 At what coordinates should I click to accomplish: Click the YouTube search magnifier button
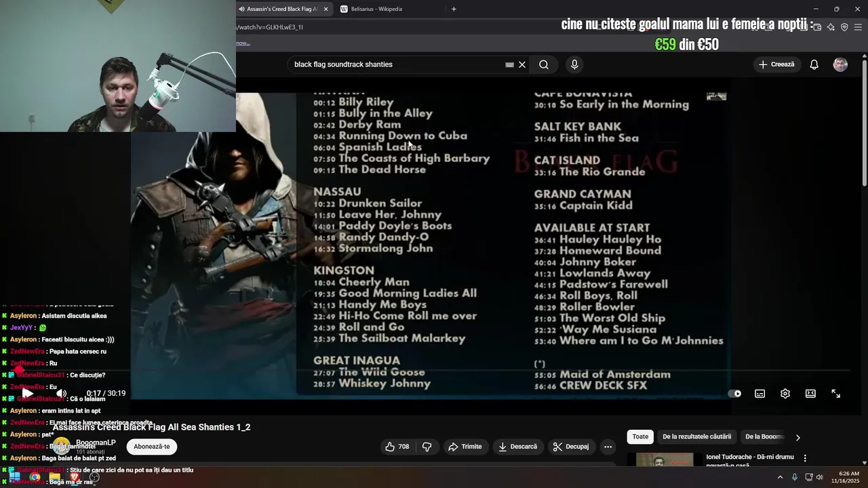[x=544, y=64]
